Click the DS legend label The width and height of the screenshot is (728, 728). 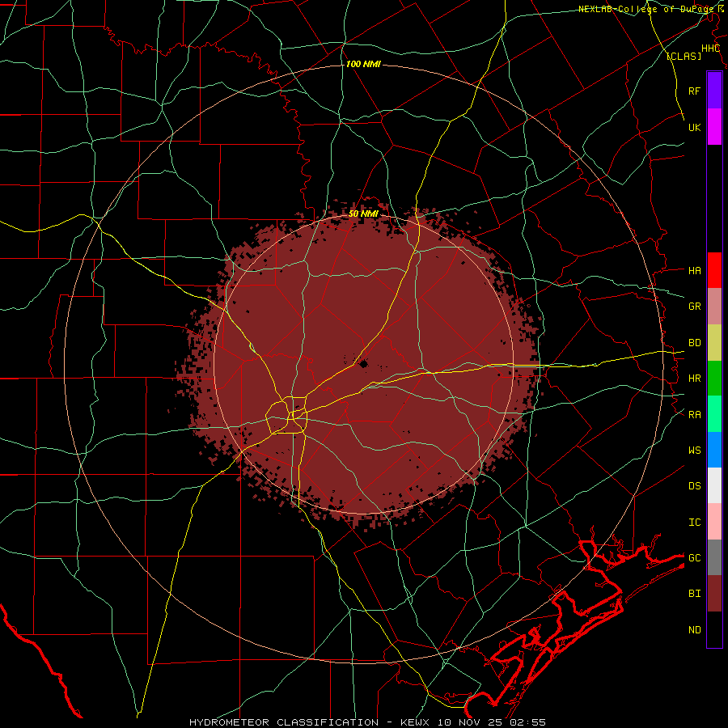(x=694, y=485)
